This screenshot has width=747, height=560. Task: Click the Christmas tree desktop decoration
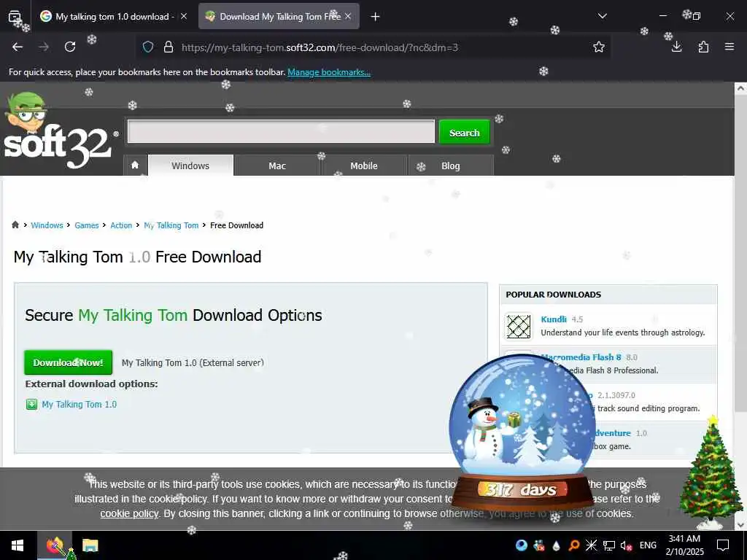(711, 472)
